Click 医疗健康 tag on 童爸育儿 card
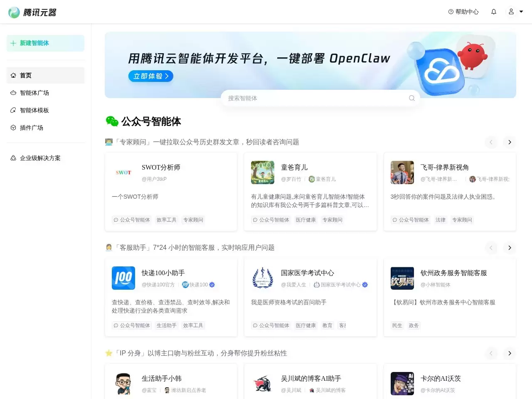Image resolution: width=532 pixels, height=399 pixels. pyautogui.click(x=306, y=220)
